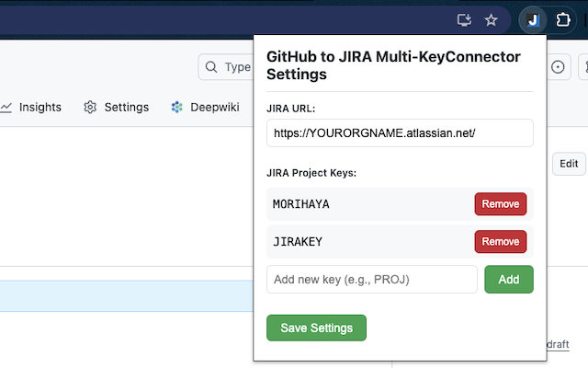This screenshot has height=368, width=588.
Task: Select the JIRAKEY key text
Action: pos(298,241)
